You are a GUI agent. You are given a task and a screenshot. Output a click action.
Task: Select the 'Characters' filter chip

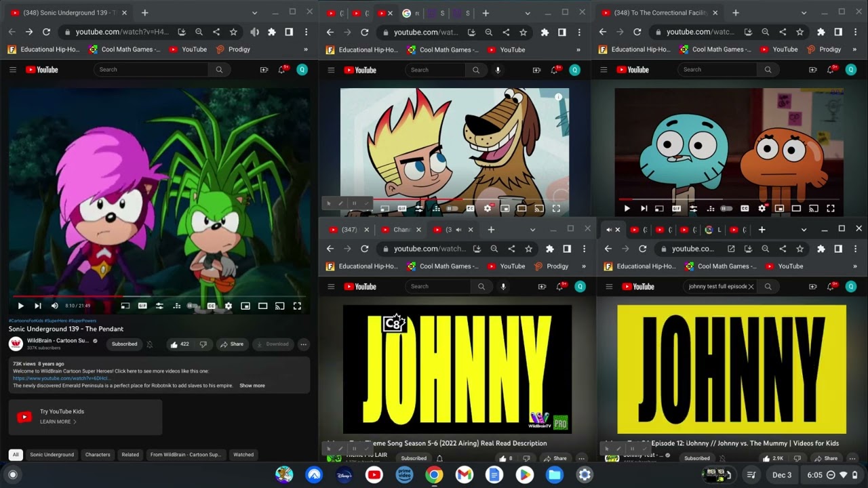[x=98, y=455]
